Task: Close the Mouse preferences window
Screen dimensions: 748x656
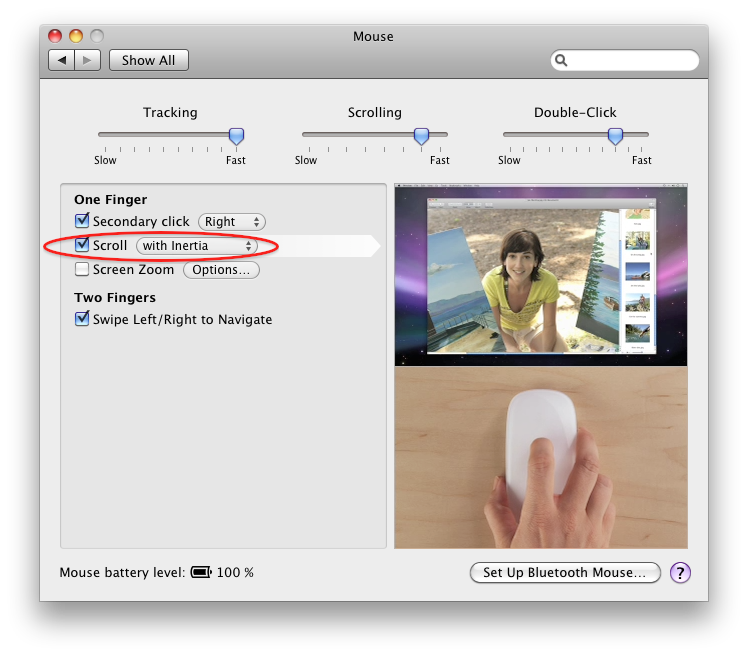Action: pos(55,36)
